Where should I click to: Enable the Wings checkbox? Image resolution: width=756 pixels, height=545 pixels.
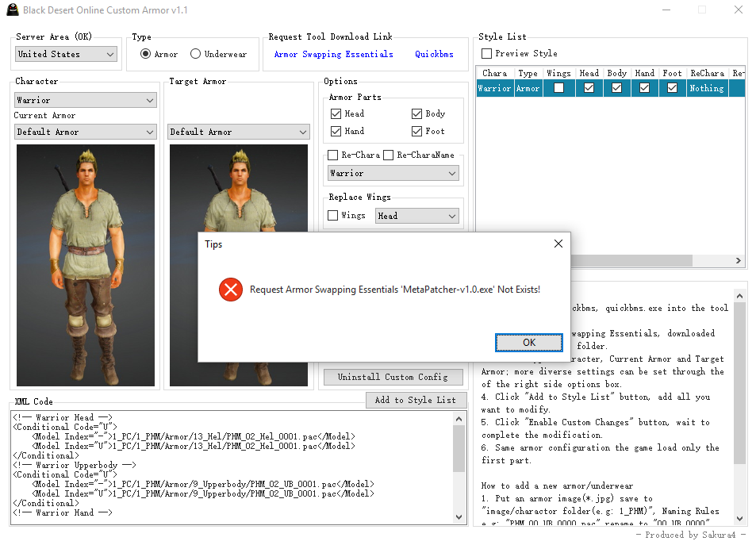[x=334, y=216]
